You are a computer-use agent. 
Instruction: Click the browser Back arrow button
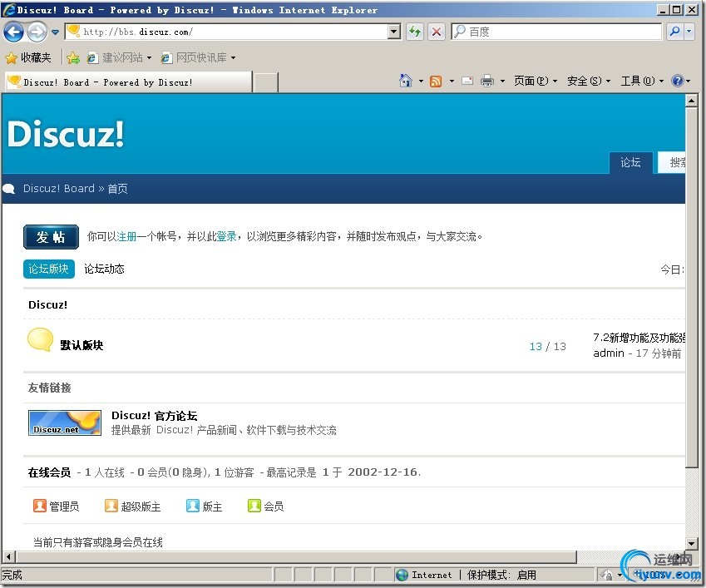(13, 32)
